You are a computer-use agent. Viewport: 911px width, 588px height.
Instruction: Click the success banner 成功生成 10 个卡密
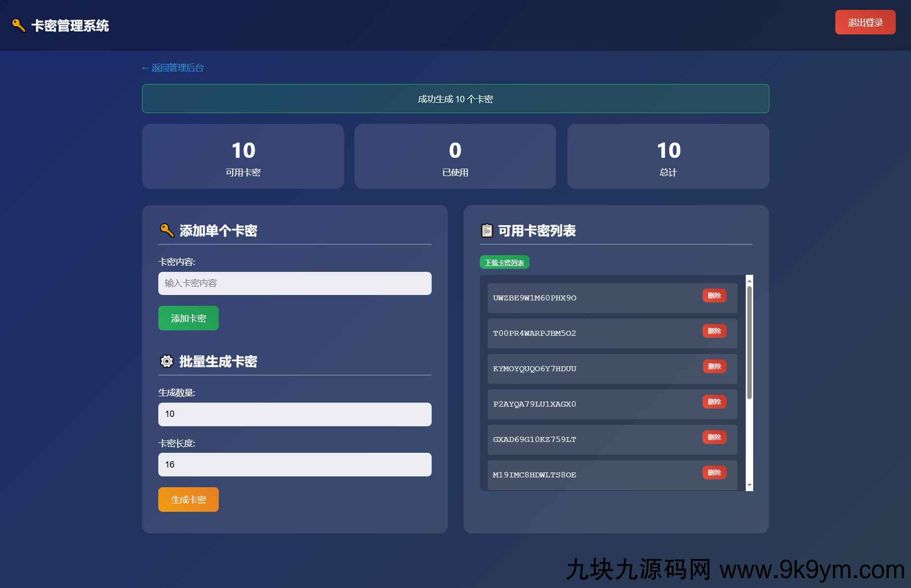(x=455, y=98)
